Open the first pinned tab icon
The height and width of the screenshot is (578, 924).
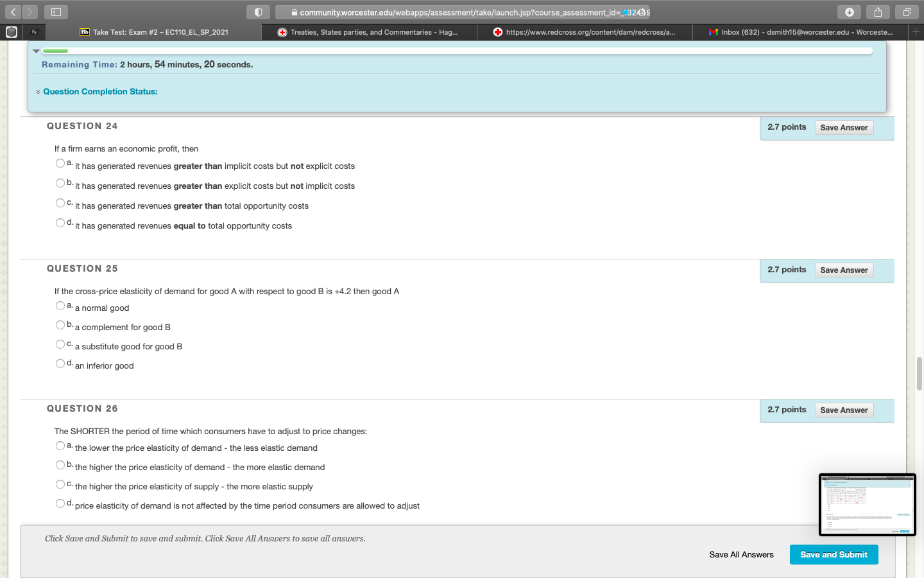(x=12, y=31)
